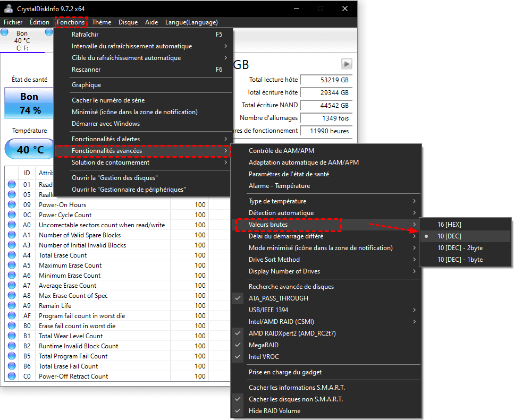Open the Fichier menu

tap(13, 22)
